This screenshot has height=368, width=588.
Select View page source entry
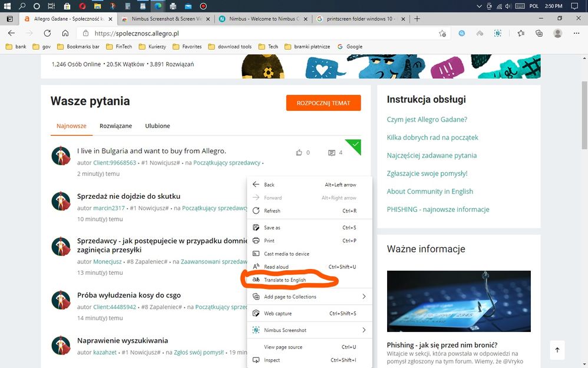click(309, 347)
